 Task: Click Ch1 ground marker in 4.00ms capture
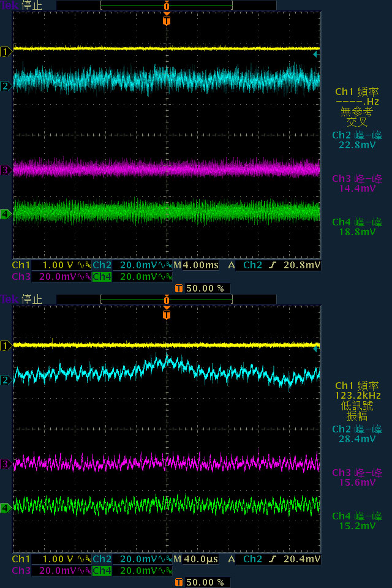6,51
